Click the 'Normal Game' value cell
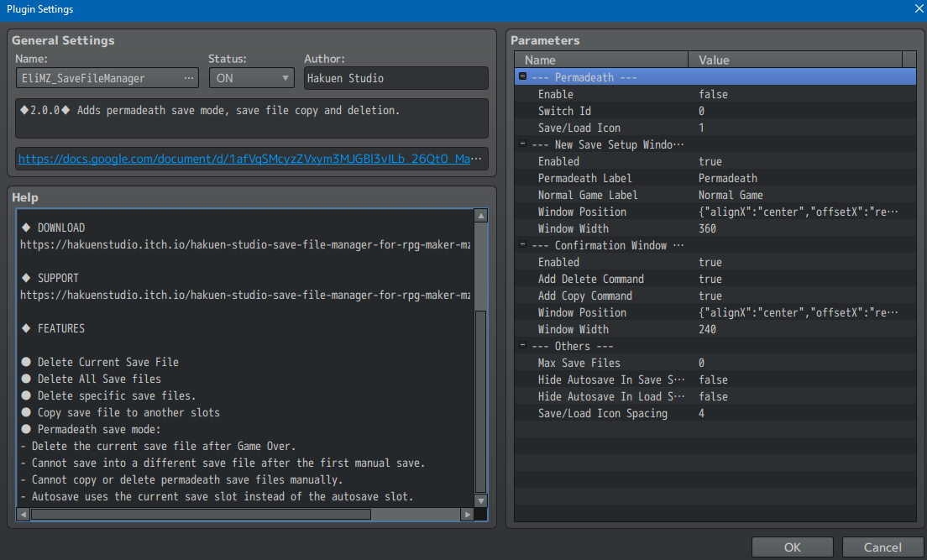Image resolution: width=927 pixels, height=560 pixels. [731, 195]
